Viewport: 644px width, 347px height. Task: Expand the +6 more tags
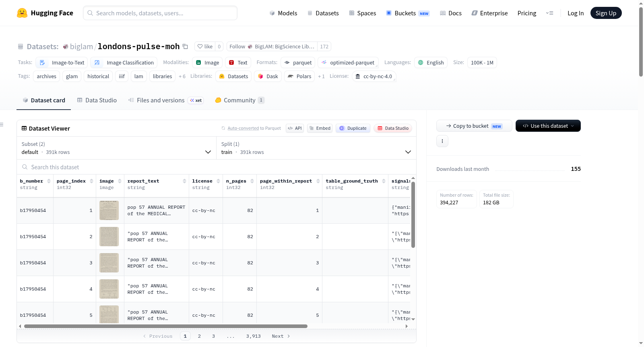pos(182,76)
